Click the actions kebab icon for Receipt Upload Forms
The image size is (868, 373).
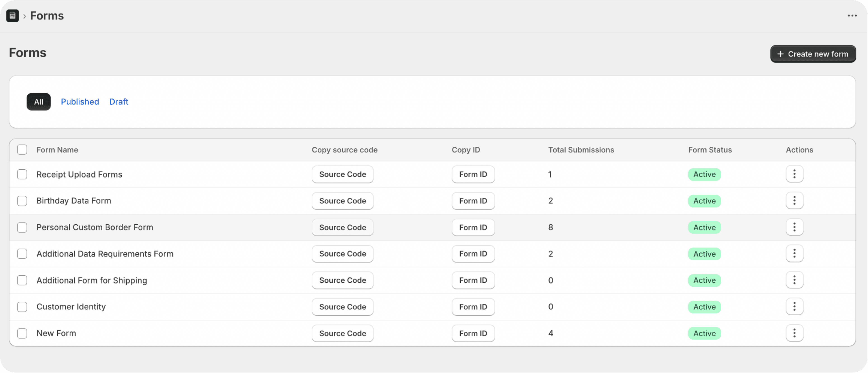pos(794,174)
